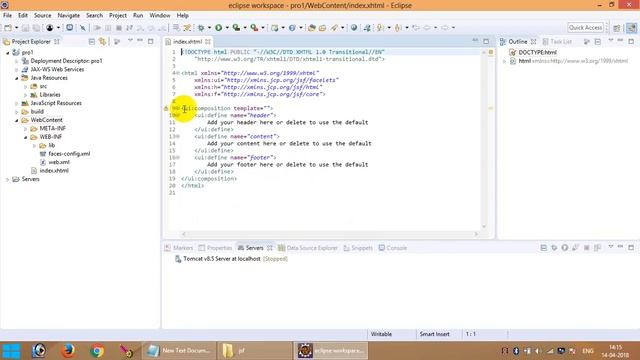
Task: Click the Save icon in toolbar
Action: pyautogui.click(x=25, y=28)
